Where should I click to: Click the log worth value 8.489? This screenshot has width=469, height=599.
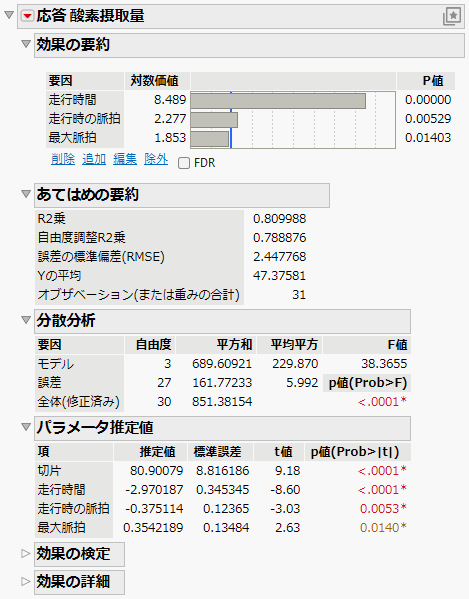170,100
